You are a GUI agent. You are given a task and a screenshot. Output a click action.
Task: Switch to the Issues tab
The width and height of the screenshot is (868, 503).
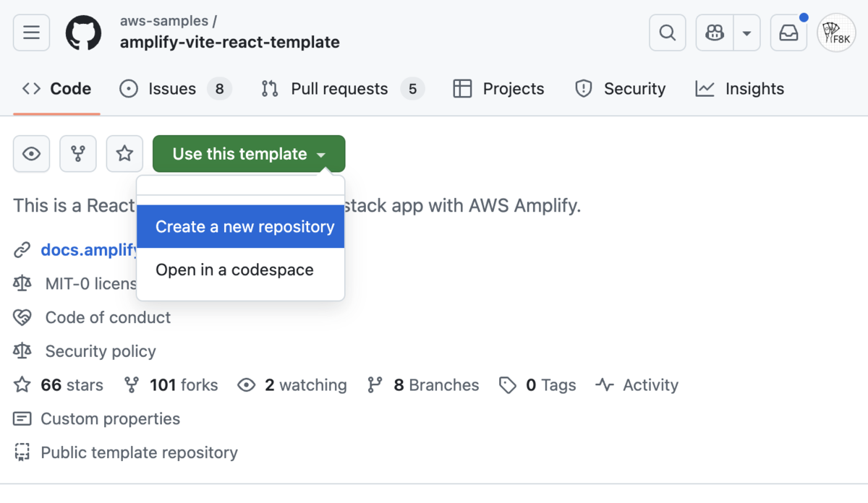[175, 89]
